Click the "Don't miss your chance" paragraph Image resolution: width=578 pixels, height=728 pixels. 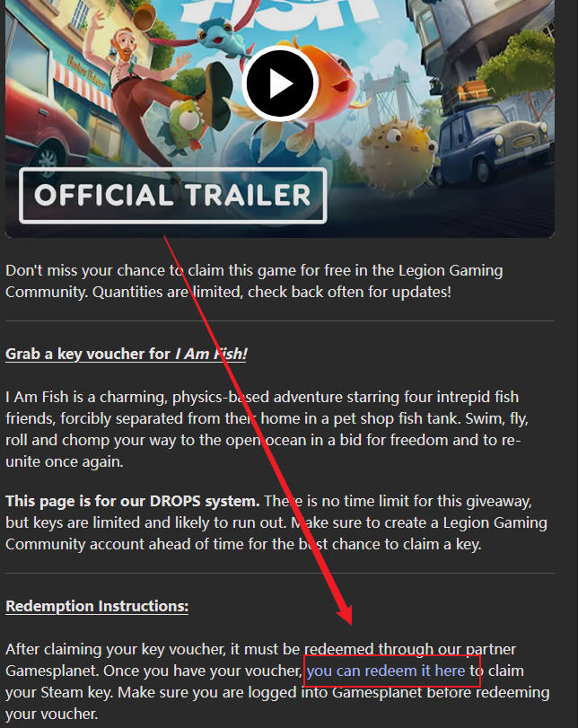[x=254, y=281]
